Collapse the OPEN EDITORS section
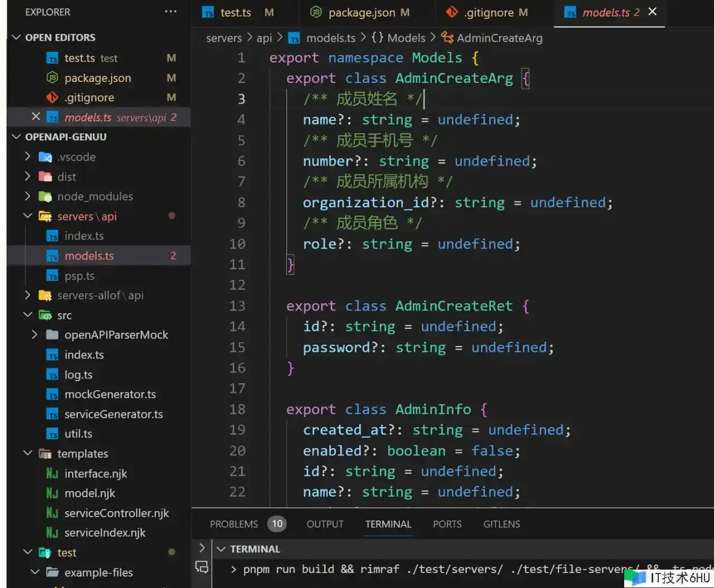Screen dimensions: 714x588 (x=16, y=37)
